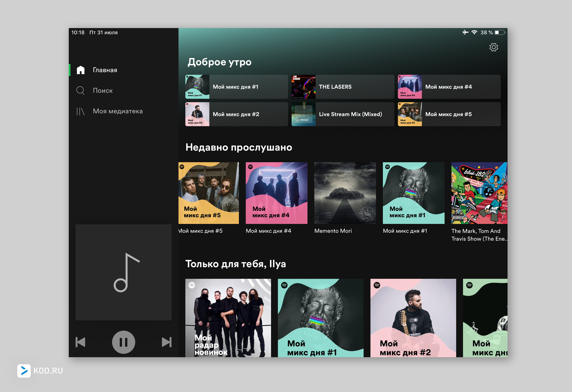The width and height of the screenshot is (572, 392).
Task: Open the THE LASERS shortcut tile
Action: click(343, 87)
